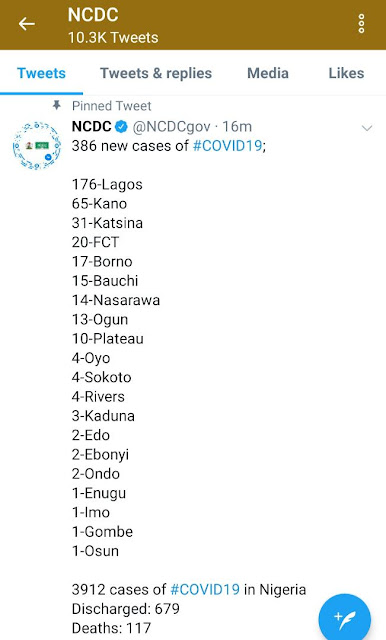Open #COVID19 hashtag in first line
The height and width of the screenshot is (640, 386).
(227, 146)
